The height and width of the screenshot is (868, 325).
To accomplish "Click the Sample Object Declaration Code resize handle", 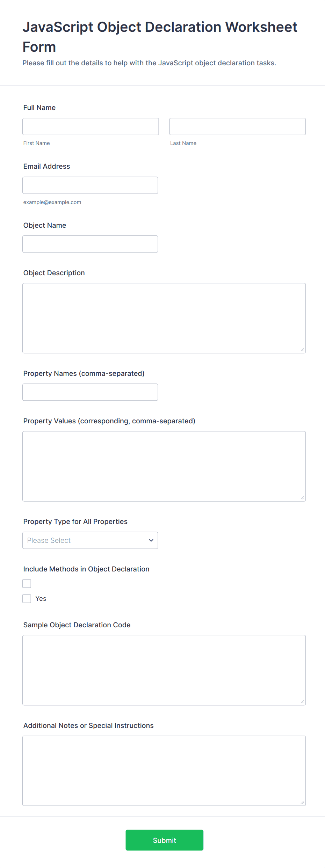I will tap(302, 702).
